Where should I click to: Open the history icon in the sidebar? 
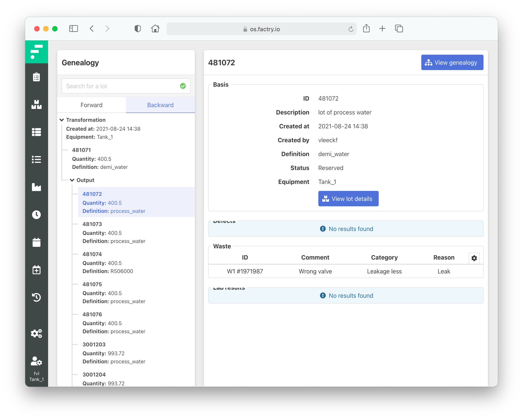(x=36, y=297)
